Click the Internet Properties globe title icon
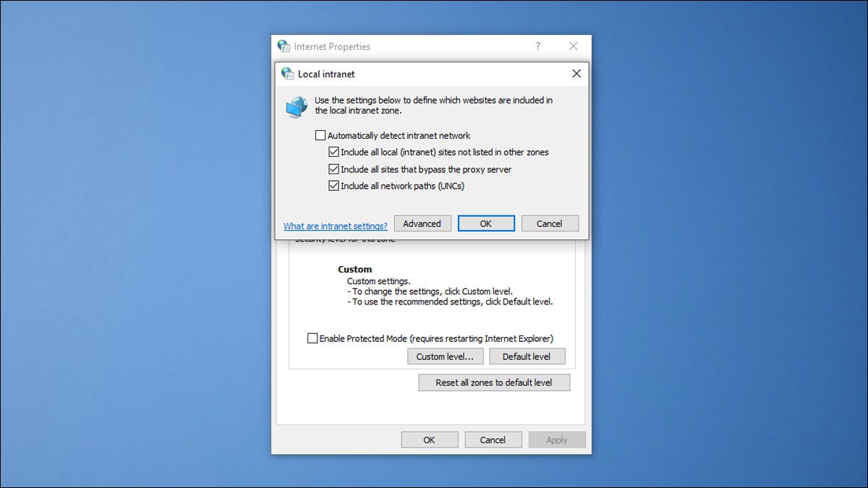 click(x=284, y=46)
